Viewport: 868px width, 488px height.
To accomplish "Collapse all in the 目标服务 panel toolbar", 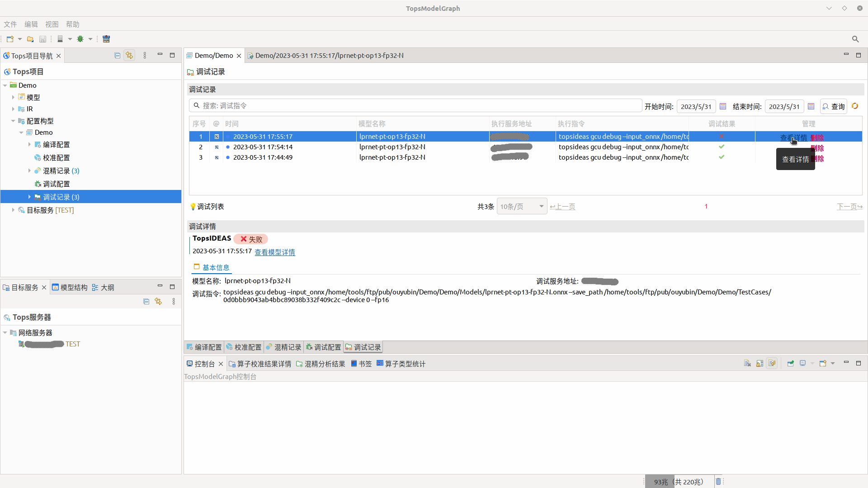I will (x=146, y=301).
